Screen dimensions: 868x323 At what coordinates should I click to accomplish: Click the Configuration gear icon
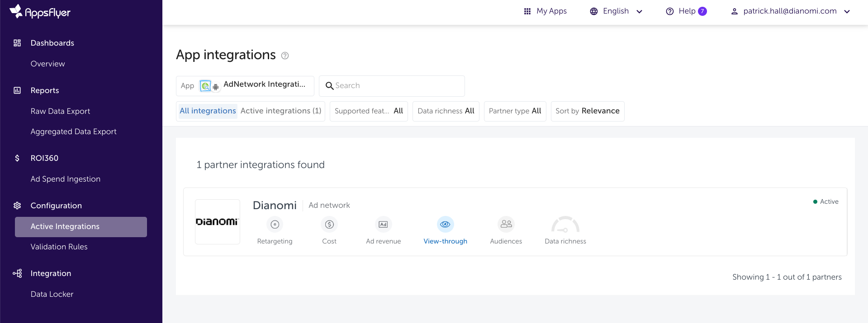pos(17,206)
